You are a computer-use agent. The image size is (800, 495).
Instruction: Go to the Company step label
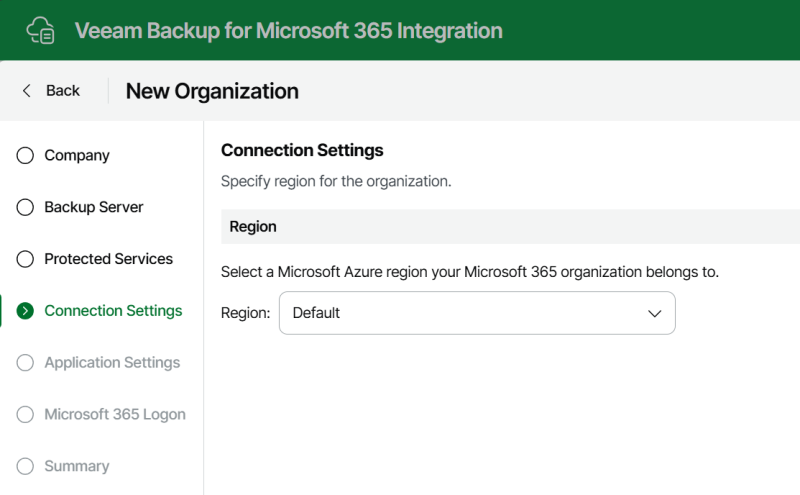(77, 156)
